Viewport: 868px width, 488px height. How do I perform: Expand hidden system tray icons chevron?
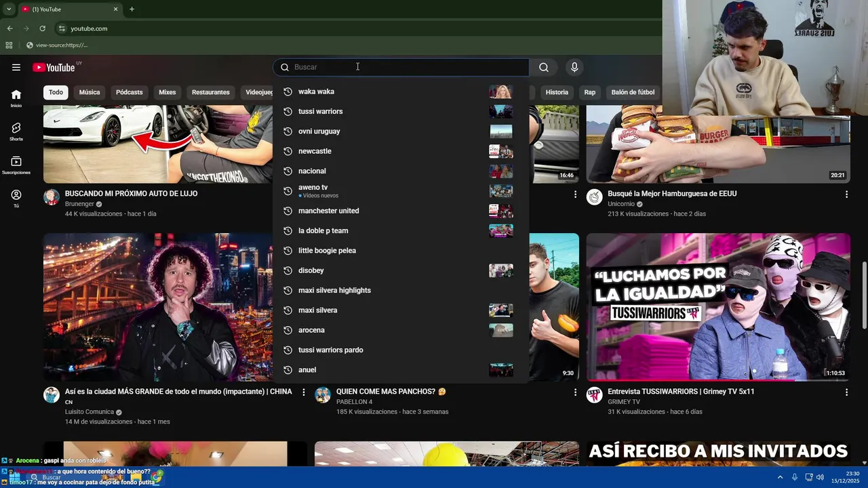pyautogui.click(x=780, y=477)
